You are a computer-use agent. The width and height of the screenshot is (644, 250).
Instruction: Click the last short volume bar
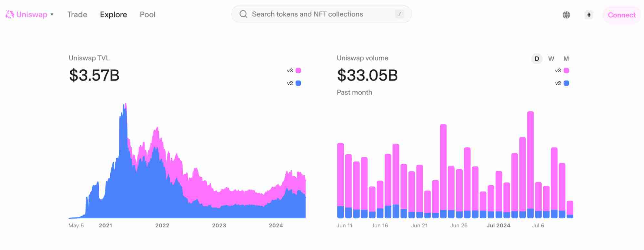coord(570,210)
